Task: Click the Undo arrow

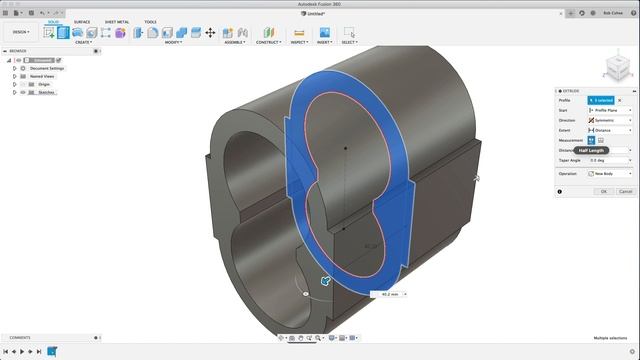Action: coord(42,13)
